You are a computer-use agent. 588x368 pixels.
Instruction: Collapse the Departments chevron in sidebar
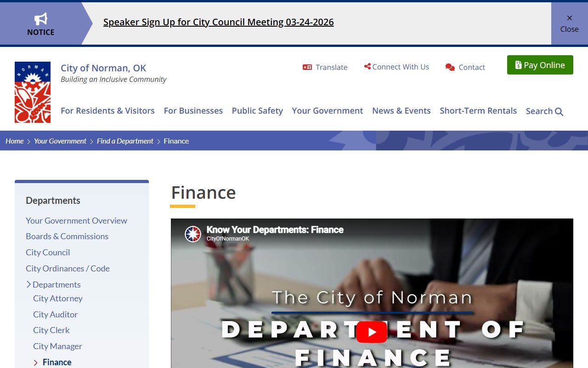click(28, 284)
